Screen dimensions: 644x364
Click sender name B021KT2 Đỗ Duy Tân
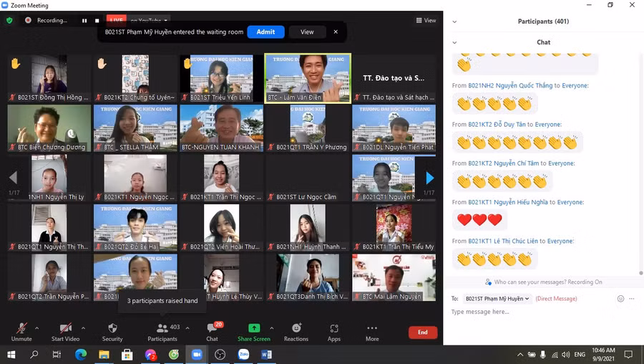[x=497, y=124]
